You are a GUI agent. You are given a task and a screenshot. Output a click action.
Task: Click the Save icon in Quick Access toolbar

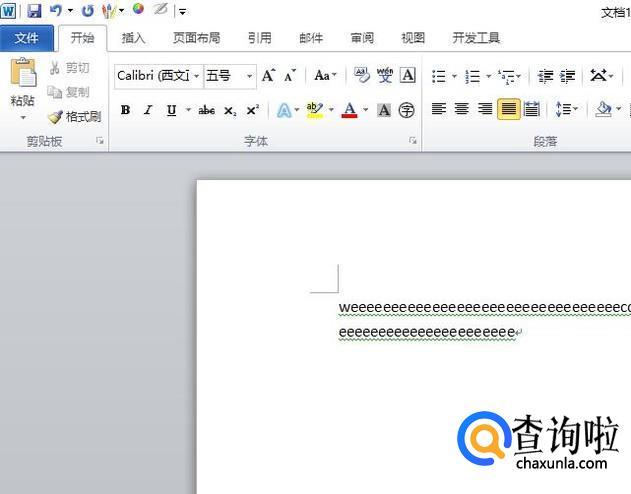click(34, 11)
